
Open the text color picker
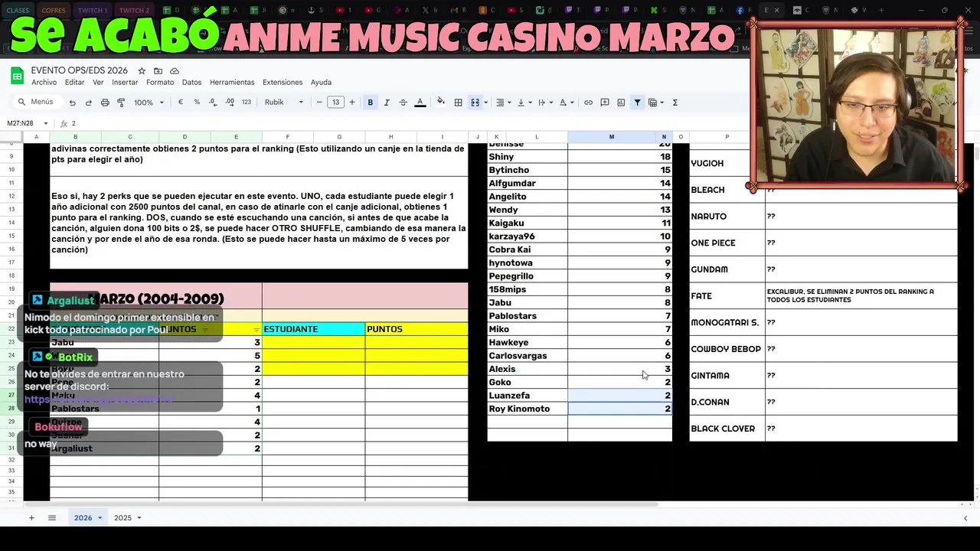click(420, 103)
